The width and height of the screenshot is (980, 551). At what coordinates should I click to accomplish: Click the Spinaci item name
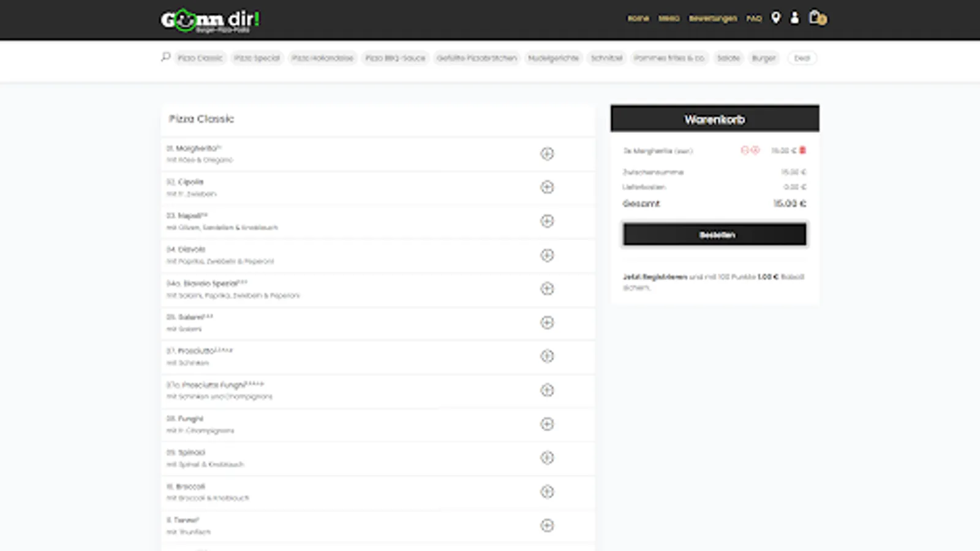[x=186, y=452]
